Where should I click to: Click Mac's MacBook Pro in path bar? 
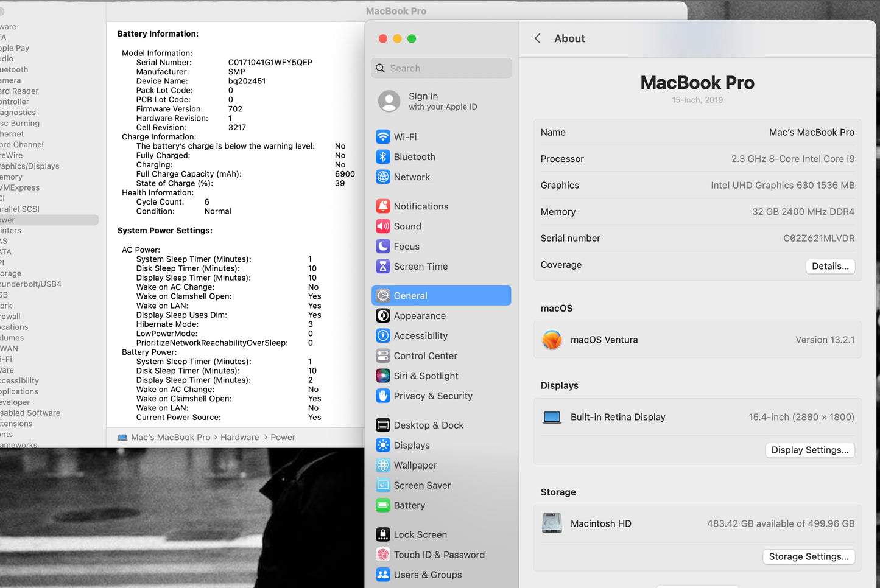pos(171,438)
